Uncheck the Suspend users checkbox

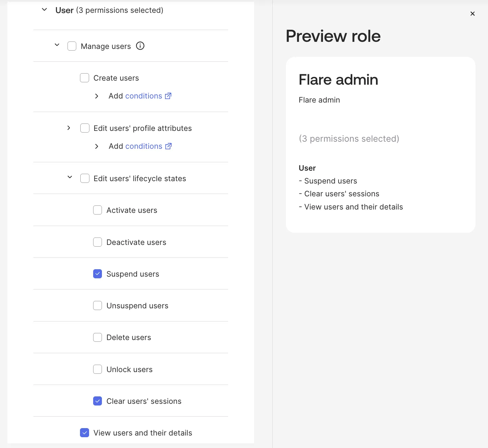click(98, 274)
